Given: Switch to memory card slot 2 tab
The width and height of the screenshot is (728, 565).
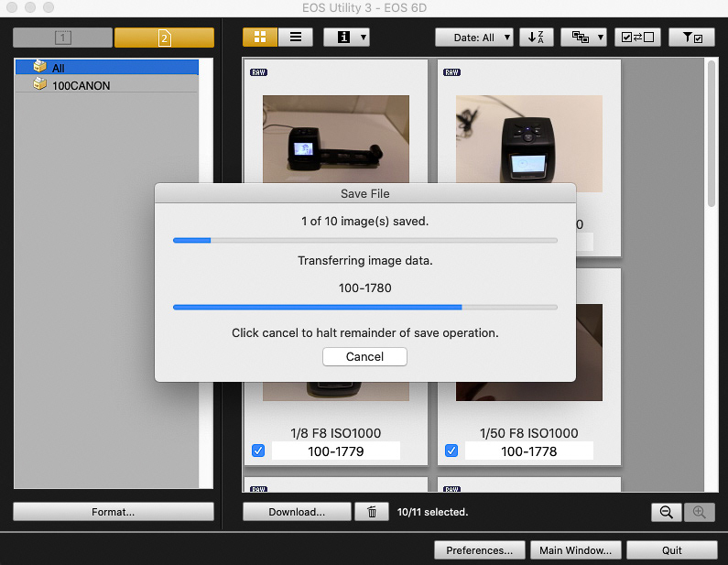Looking at the screenshot, I should (x=164, y=38).
